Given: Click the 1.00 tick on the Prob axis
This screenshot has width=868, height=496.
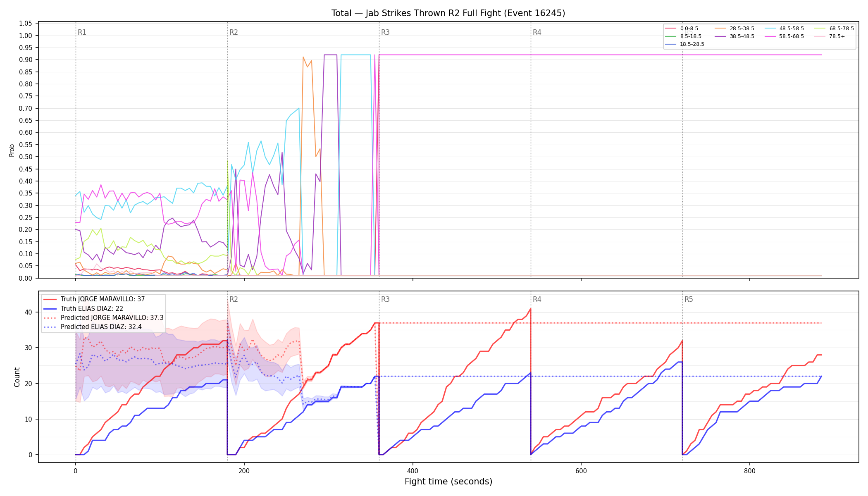Looking at the screenshot, I should point(26,36).
